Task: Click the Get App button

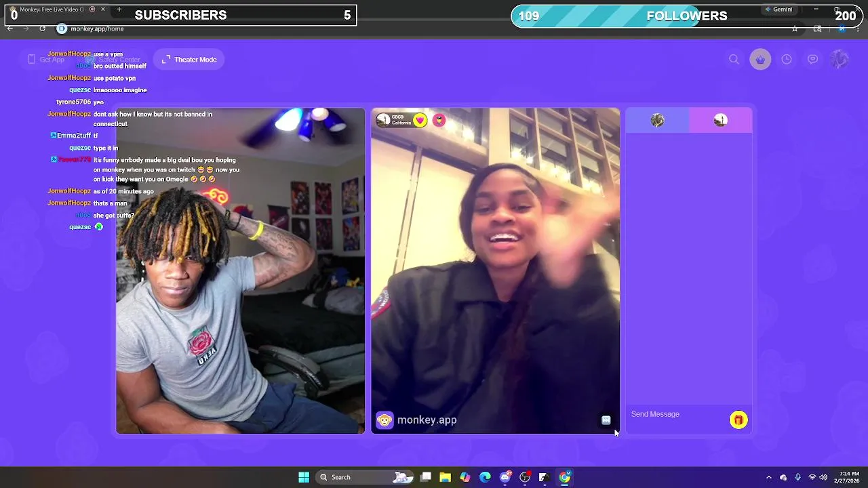Action: [x=45, y=60]
